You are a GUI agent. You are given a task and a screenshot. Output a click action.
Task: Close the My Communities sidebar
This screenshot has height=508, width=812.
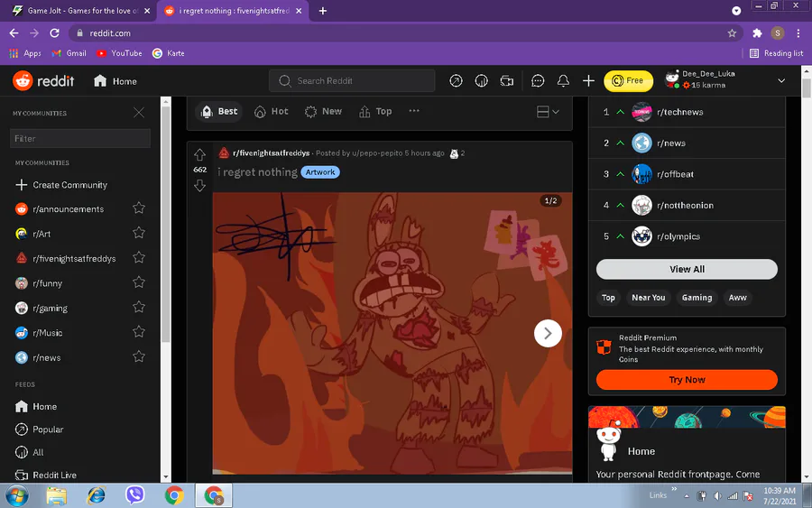click(x=139, y=113)
